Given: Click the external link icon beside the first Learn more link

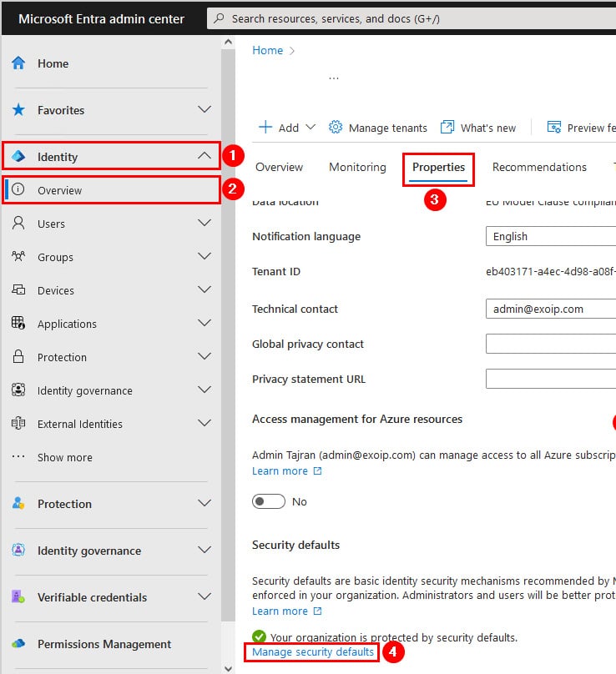Looking at the screenshot, I should 317,470.
